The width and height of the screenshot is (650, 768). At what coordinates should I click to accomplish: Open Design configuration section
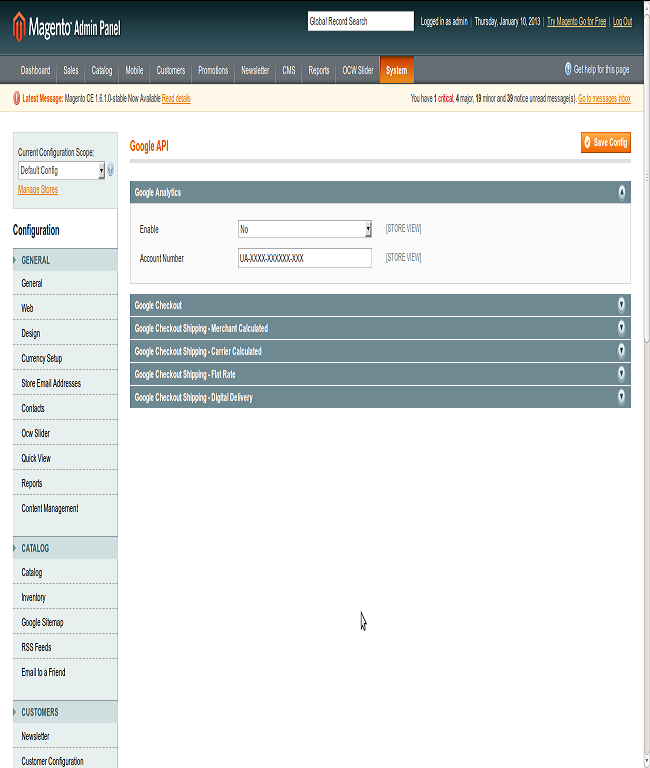pyautogui.click(x=65, y=333)
